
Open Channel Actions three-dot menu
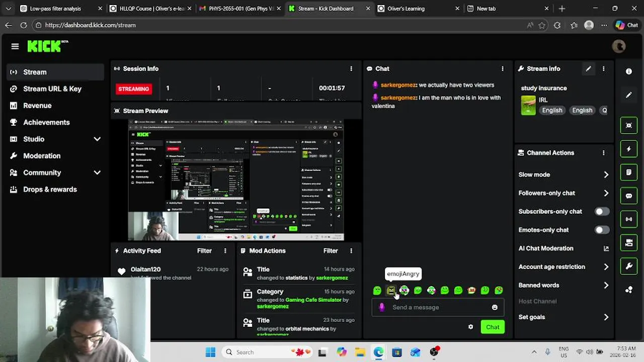point(603,153)
